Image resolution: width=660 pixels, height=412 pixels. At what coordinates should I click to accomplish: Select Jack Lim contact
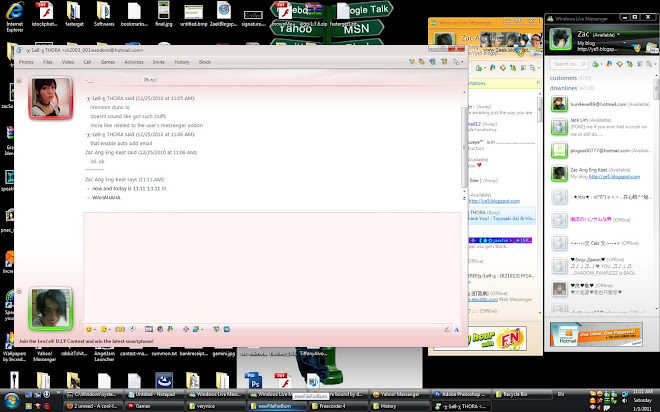(602, 127)
